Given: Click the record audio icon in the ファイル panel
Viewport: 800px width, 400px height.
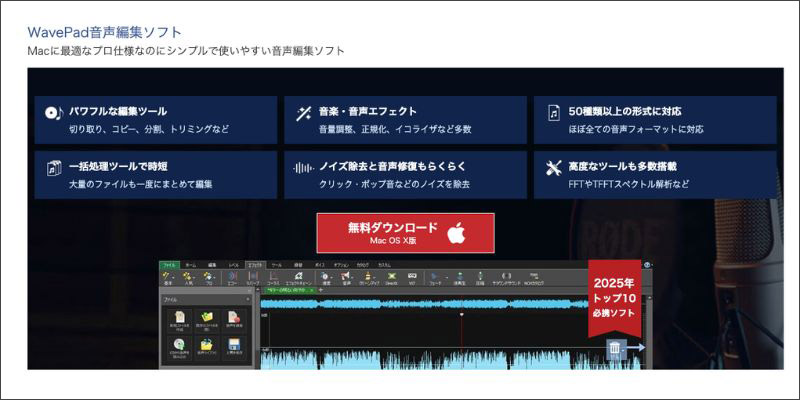Looking at the screenshot, I should (235, 319).
